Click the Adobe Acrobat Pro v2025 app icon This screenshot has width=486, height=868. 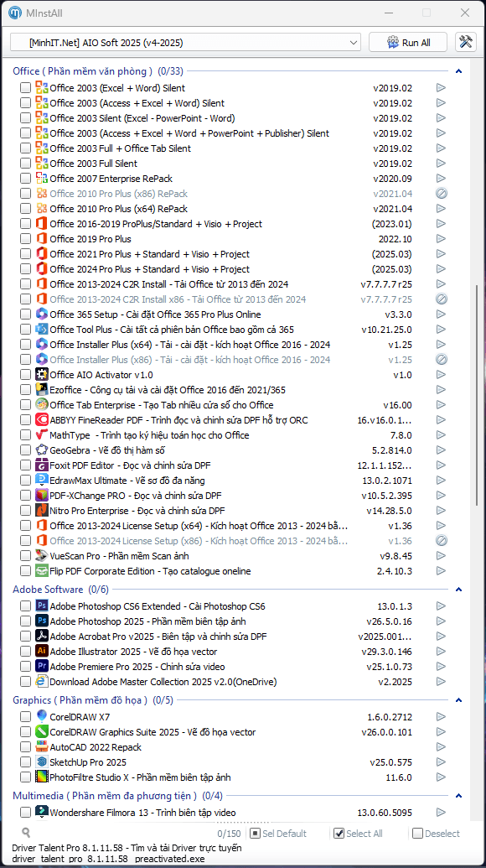(42, 636)
